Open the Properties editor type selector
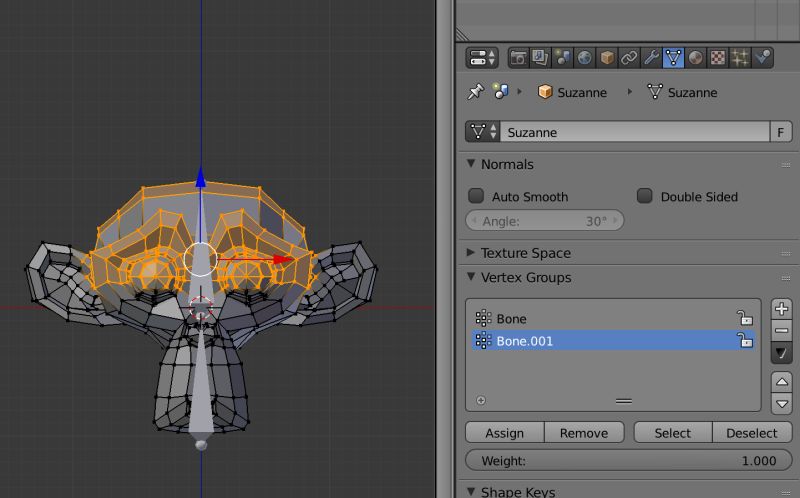The height and width of the screenshot is (498, 800). click(482, 58)
